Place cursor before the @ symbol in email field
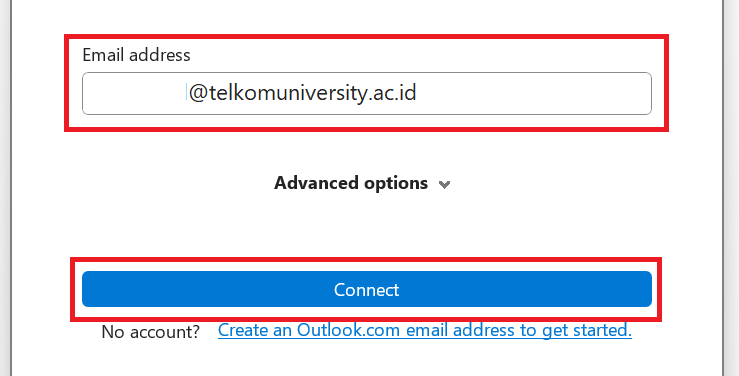The image size is (739, 376). (x=188, y=93)
